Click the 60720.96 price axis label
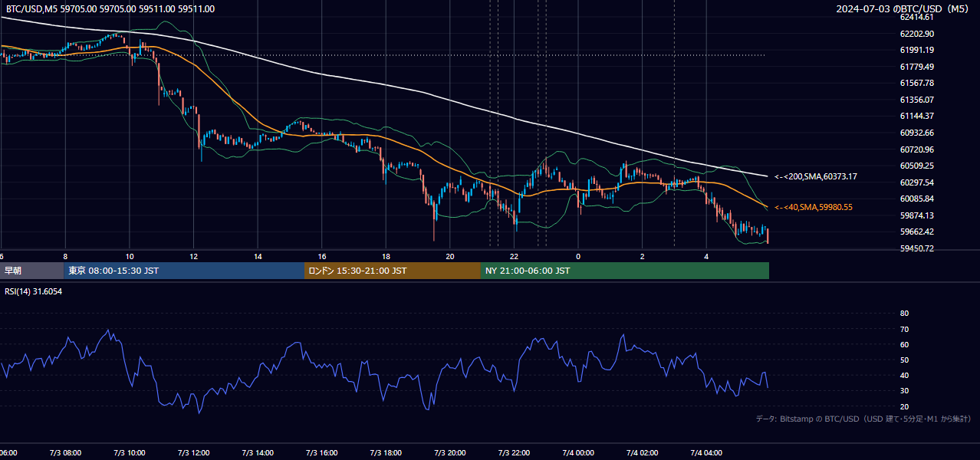980x460 pixels. [918, 149]
